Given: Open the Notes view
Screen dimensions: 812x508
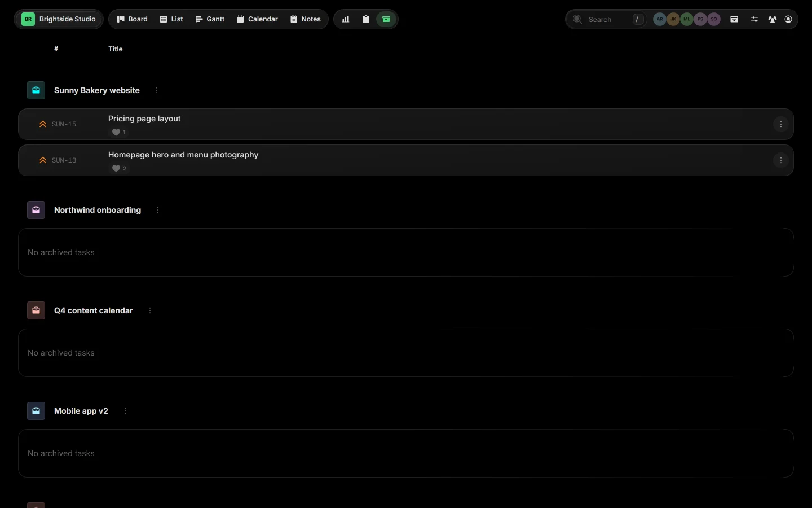Looking at the screenshot, I should (306, 19).
